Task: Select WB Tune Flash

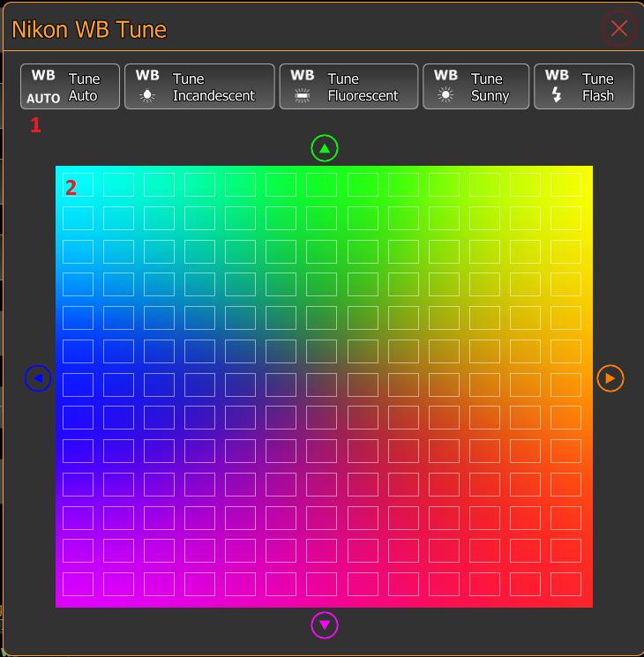Action: click(584, 86)
